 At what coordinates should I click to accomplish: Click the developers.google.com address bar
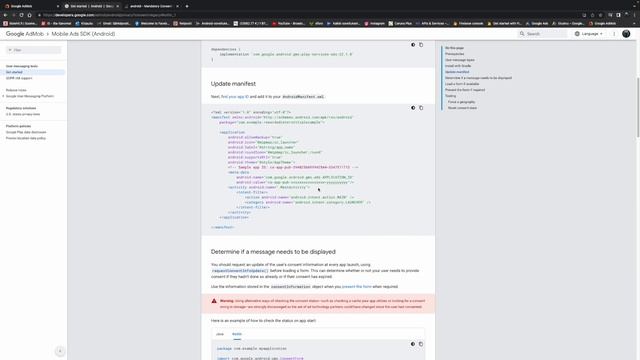310,15
